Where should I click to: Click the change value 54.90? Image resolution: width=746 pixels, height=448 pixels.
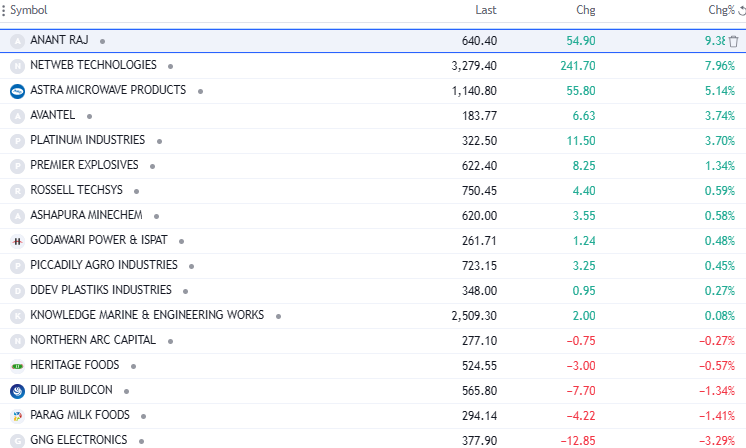point(581,41)
